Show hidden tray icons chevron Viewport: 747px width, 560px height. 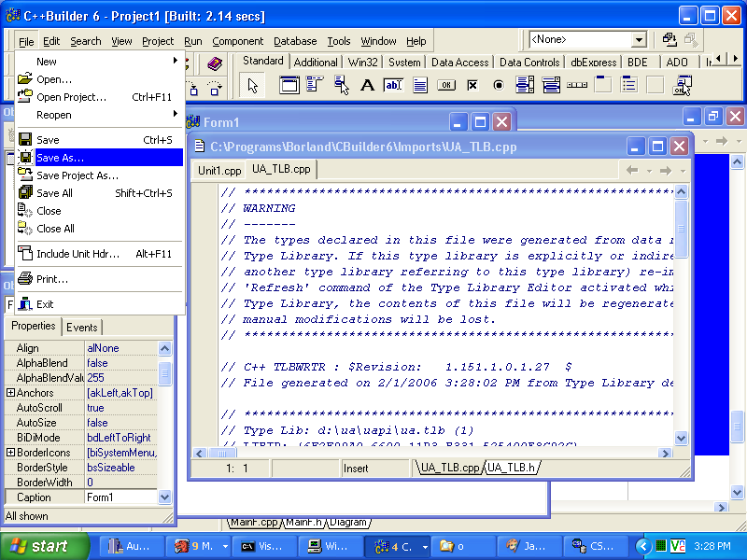[x=643, y=546]
